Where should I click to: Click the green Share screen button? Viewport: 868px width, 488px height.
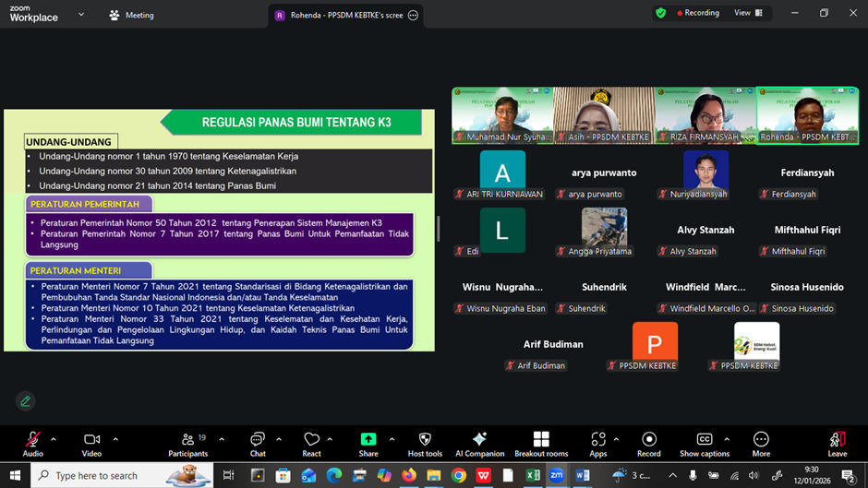pos(368,442)
